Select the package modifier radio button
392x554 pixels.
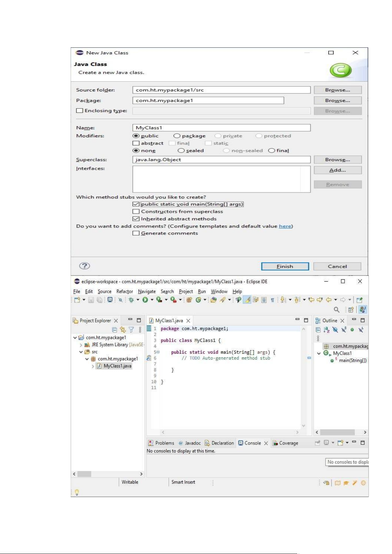coord(177,136)
